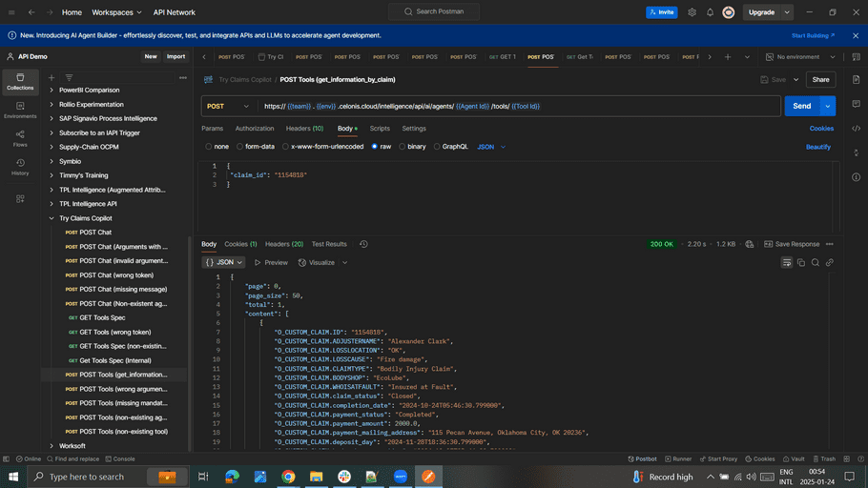Open the Flows sidebar icon

point(20,139)
